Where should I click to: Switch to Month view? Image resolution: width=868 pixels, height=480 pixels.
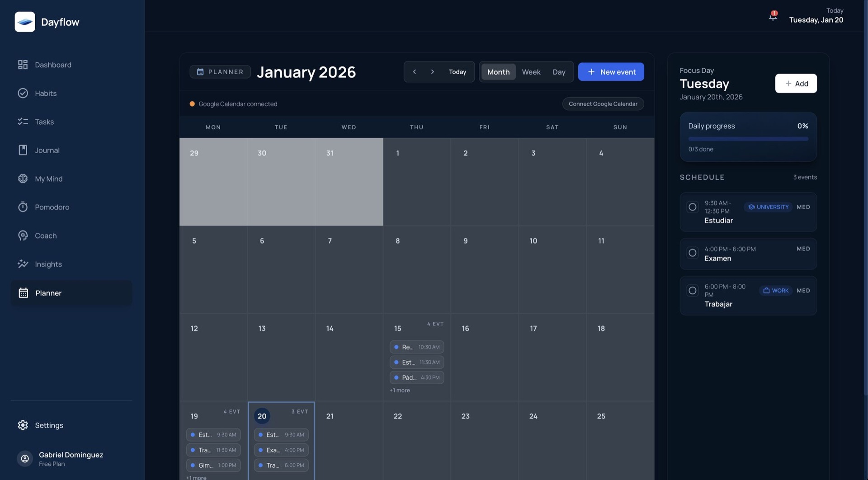(498, 72)
